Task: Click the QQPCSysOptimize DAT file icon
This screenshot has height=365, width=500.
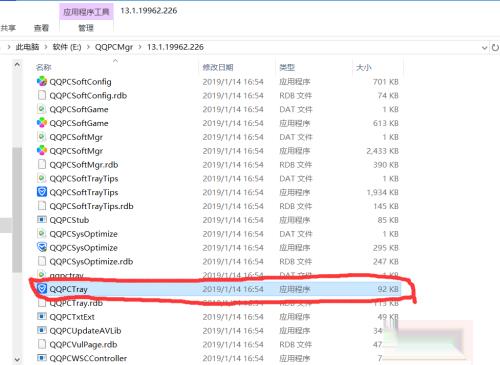Action: pos(42,234)
